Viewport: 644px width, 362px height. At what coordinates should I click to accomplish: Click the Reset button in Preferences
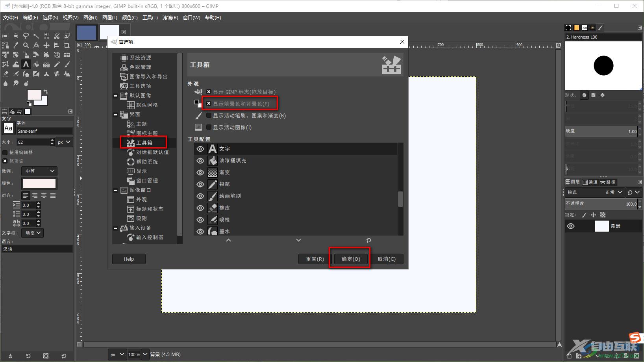pos(315,259)
